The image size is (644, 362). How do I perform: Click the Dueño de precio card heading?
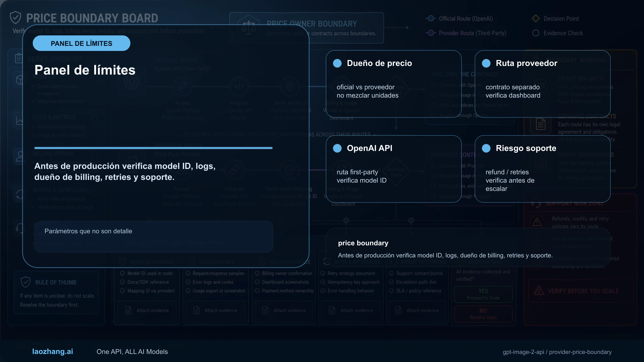[379, 63]
